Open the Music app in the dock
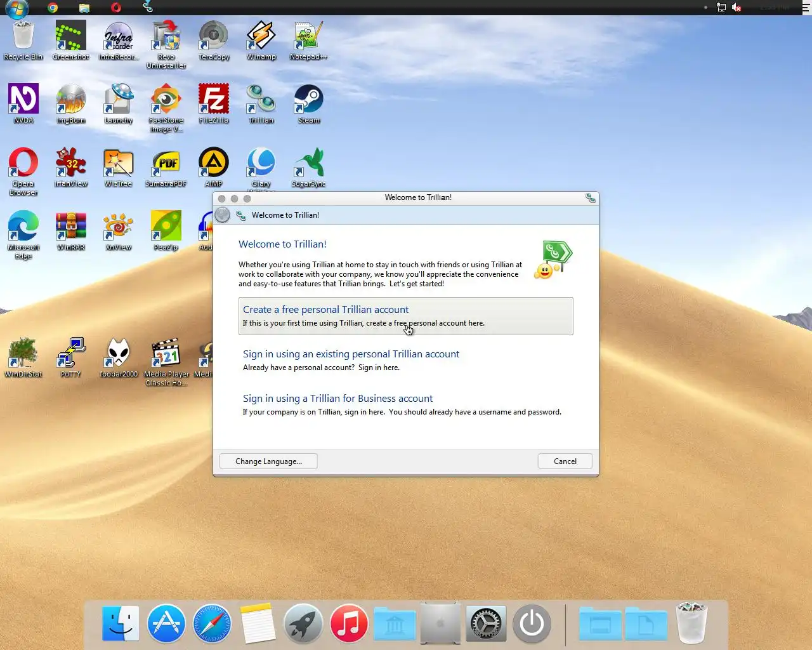The width and height of the screenshot is (812, 650). tap(349, 623)
